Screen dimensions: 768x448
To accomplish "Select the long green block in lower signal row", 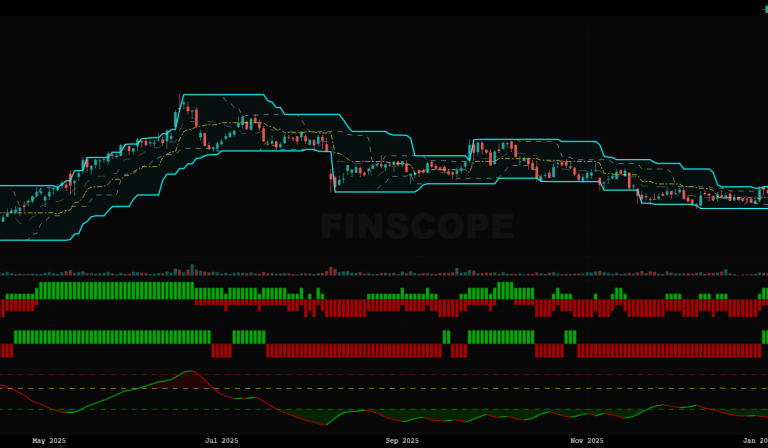I will click(112, 337).
